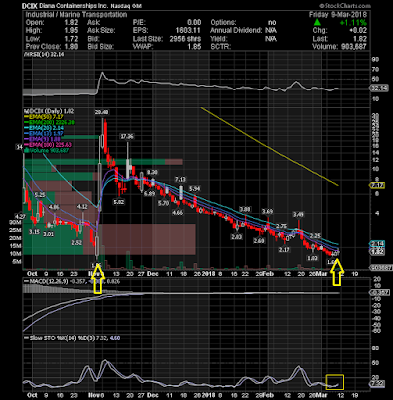Click the Friday 9-Mar-2018 date

click(338, 15)
